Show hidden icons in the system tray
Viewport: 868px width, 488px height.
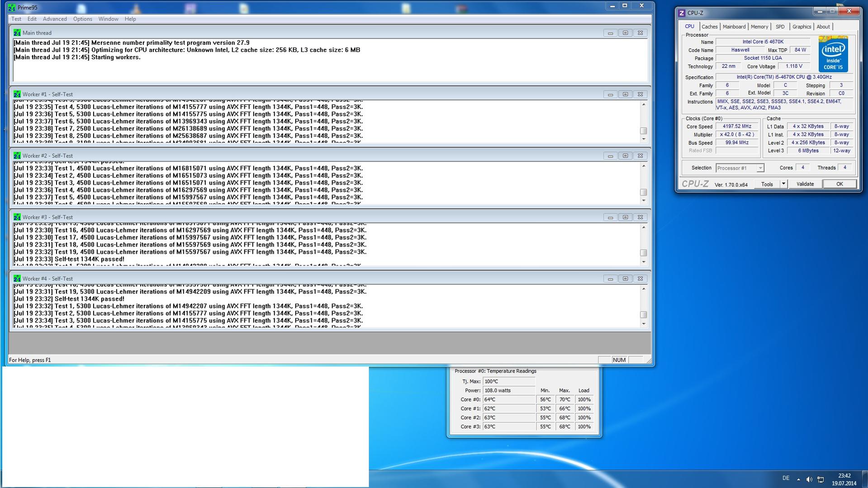tap(798, 479)
